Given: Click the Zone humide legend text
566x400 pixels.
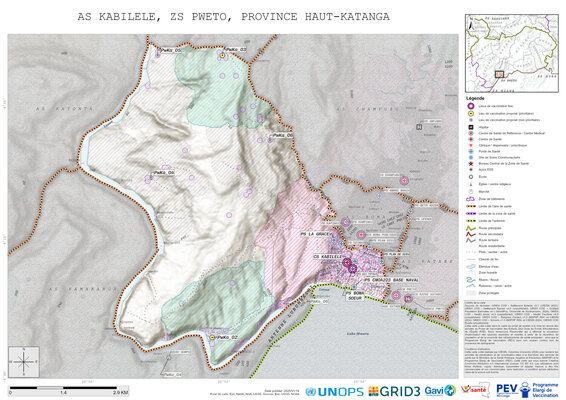Looking at the screenshot, I should pos(487,273).
